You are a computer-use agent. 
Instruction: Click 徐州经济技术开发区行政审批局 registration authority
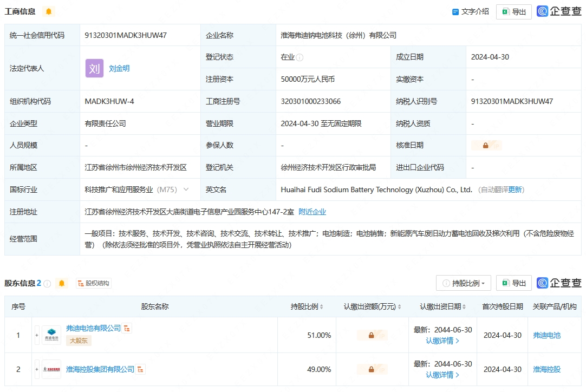tap(328, 167)
